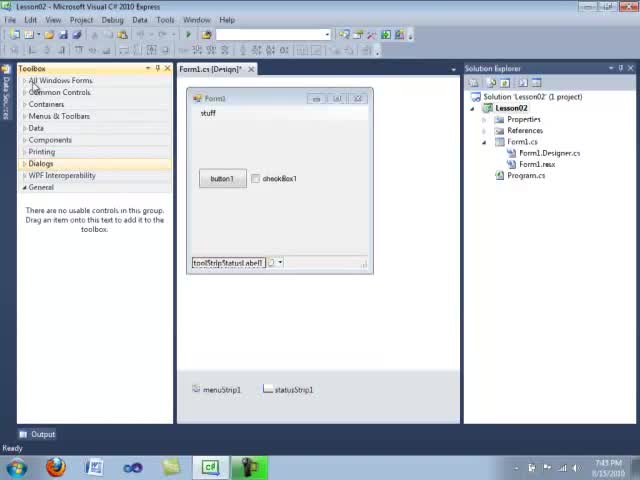The height and width of the screenshot is (480, 640).
Task: Expand the Menus & Toolbars toolbox group
Action: [24, 116]
